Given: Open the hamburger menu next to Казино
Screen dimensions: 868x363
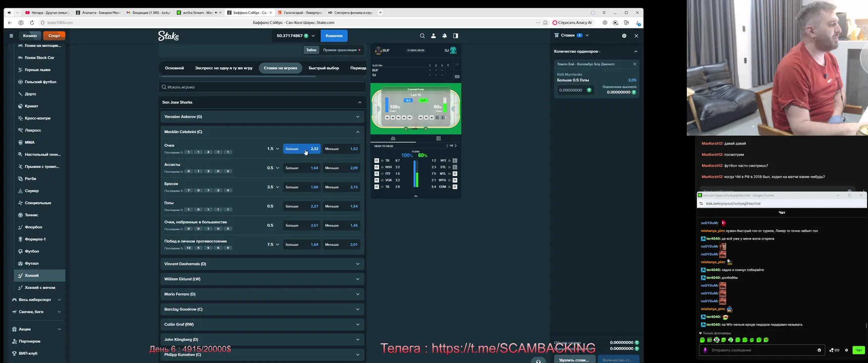Looking at the screenshot, I should point(11,36).
